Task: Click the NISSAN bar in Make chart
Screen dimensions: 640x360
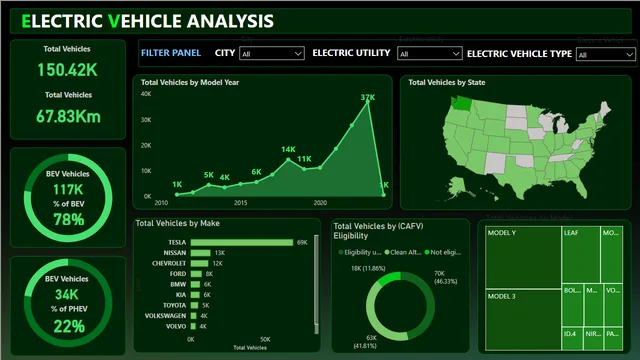Action: click(x=200, y=253)
